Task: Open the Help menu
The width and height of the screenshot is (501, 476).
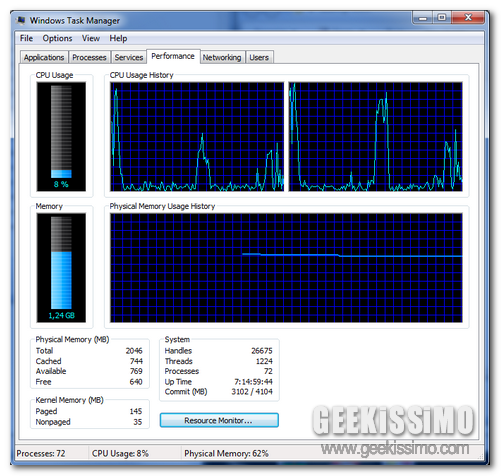Action: point(118,38)
